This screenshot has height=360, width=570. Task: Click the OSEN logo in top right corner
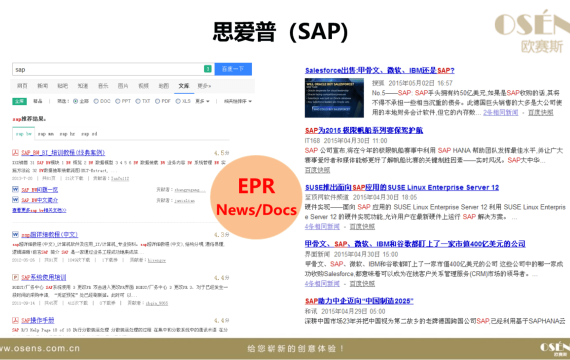point(532,32)
